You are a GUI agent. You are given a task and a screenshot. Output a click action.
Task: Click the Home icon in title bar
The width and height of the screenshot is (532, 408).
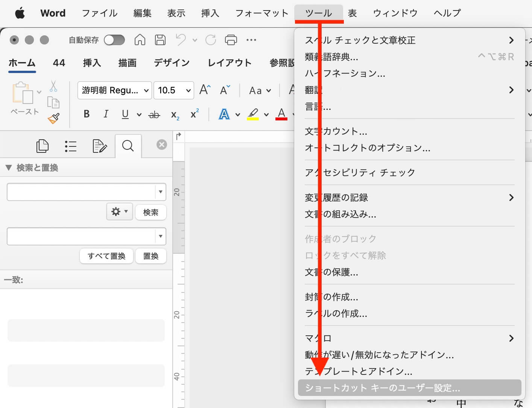[140, 40]
